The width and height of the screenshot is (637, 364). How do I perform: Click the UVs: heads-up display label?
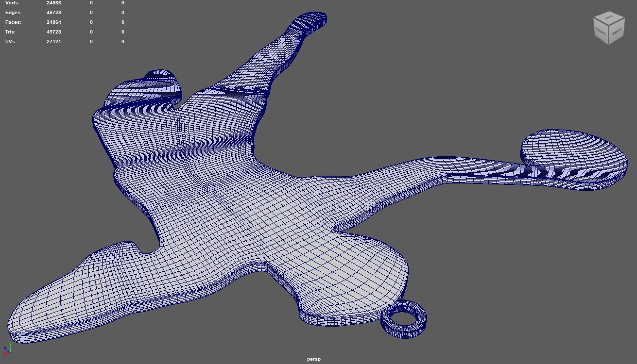(11, 42)
